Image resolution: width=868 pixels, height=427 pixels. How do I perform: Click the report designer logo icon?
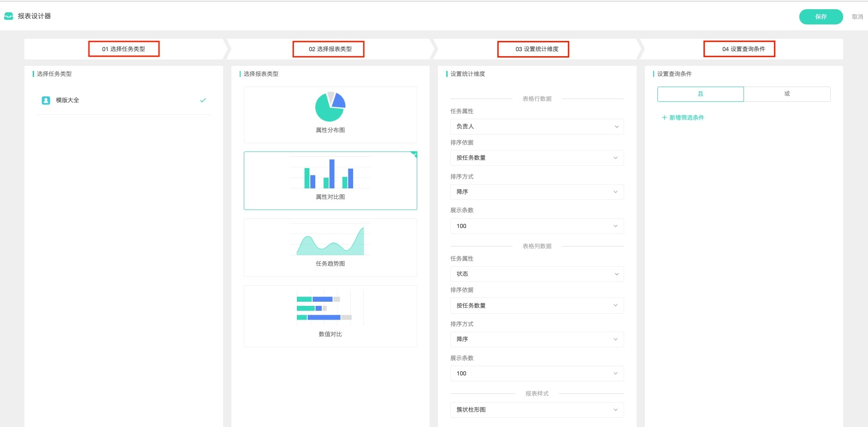coord(9,16)
